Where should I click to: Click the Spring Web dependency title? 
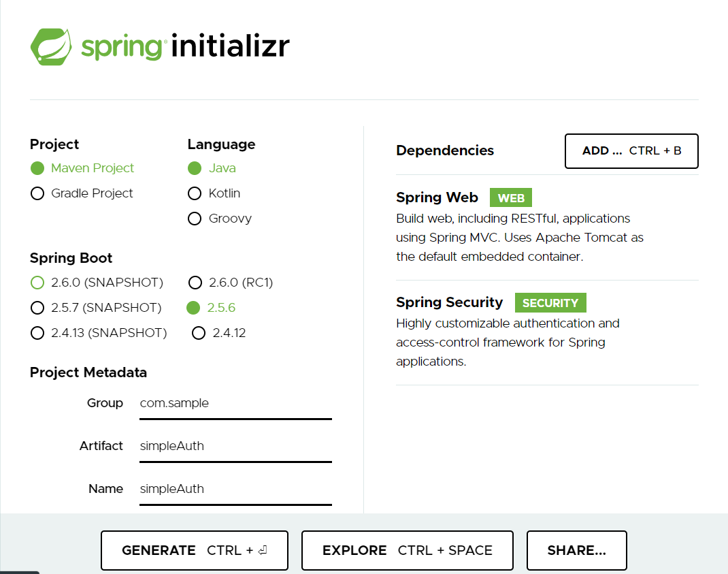click(437, 197)
